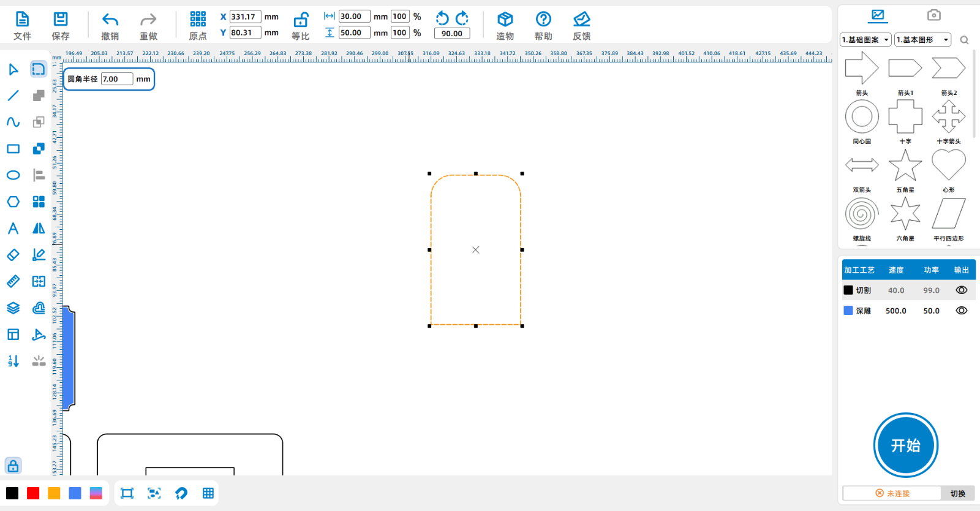
Task: Click the 切换 switch button
Action: 957,493
